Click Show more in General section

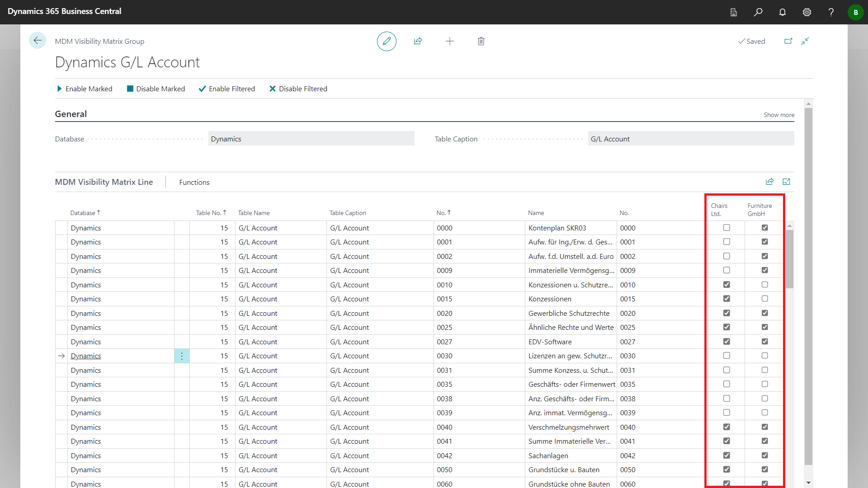(x=779, y=115)
